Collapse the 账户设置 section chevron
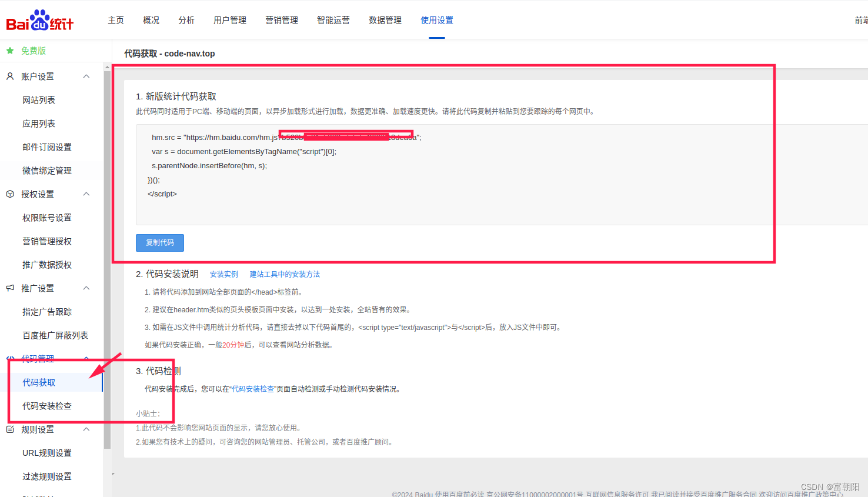Screen dimensions: 868x497 click(86, 76)
